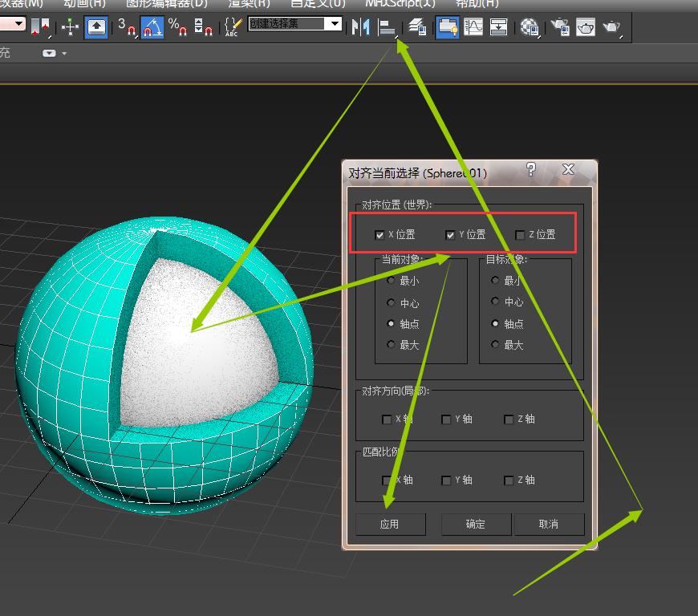
Task: Open the MAXScript(X) menu
Action: coord(400,3)
